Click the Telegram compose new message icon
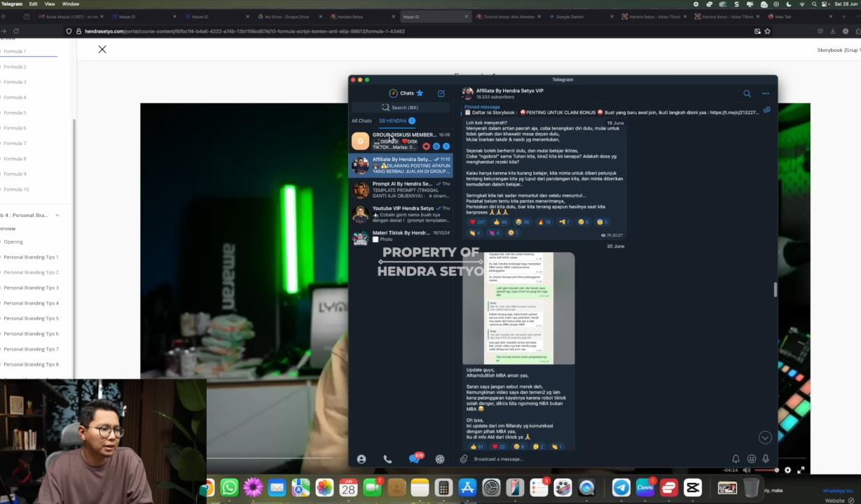 point(441,93)
